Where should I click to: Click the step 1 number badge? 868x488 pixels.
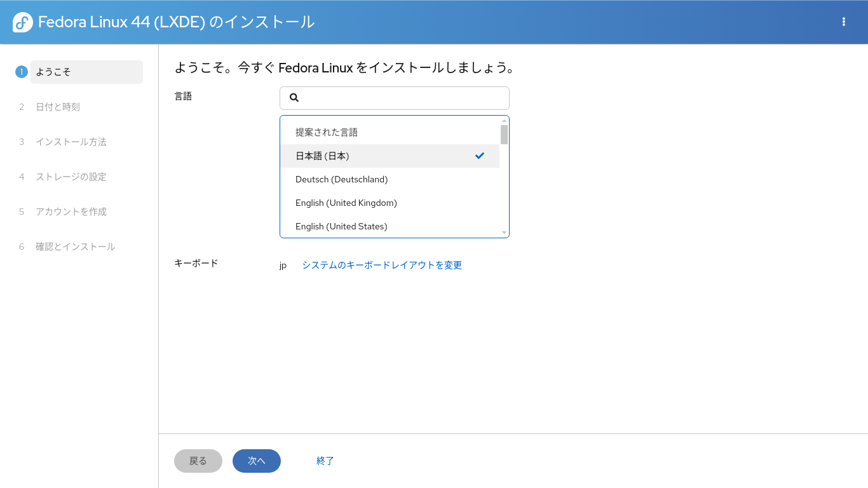pyautogui.click(x=22, y=72)
